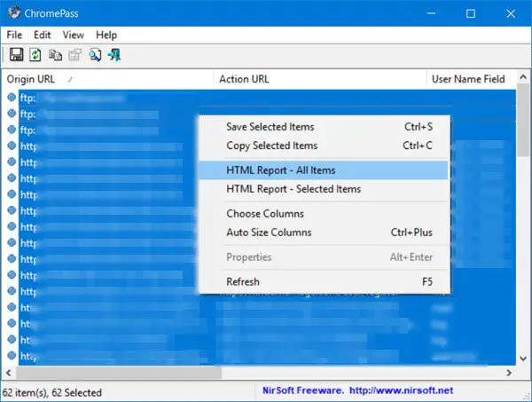Open the View menu
The height and width of the screenshot is (402, 532).
(x=74, y=35)
